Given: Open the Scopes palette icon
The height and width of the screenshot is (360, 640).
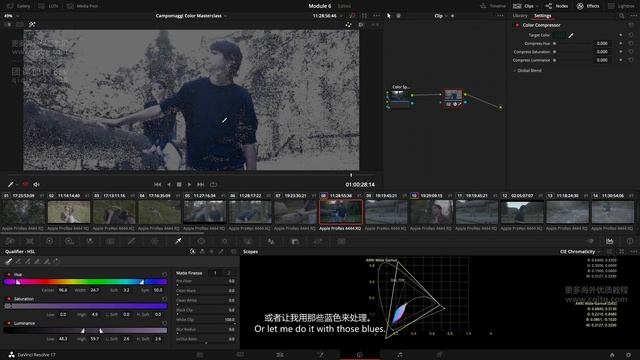Looking at the screenshot, I should pos(609,241).
